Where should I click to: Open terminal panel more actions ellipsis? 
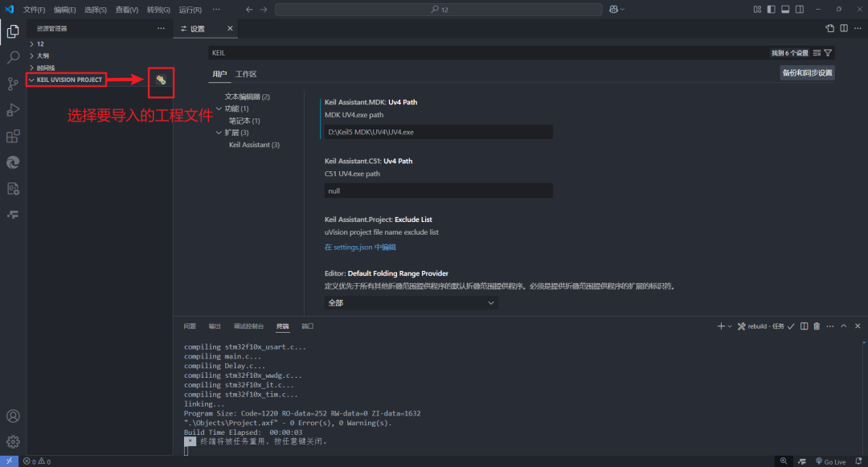coord(829,326)
